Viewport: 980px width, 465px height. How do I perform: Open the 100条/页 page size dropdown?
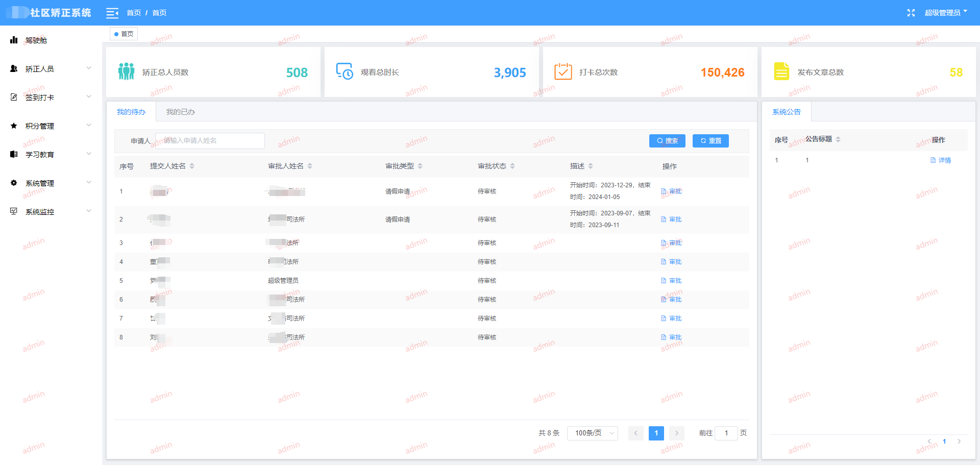point(593,433)
